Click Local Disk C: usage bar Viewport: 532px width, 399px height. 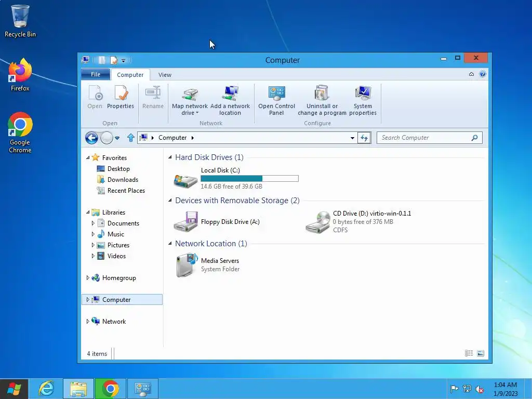coord(249,179)
